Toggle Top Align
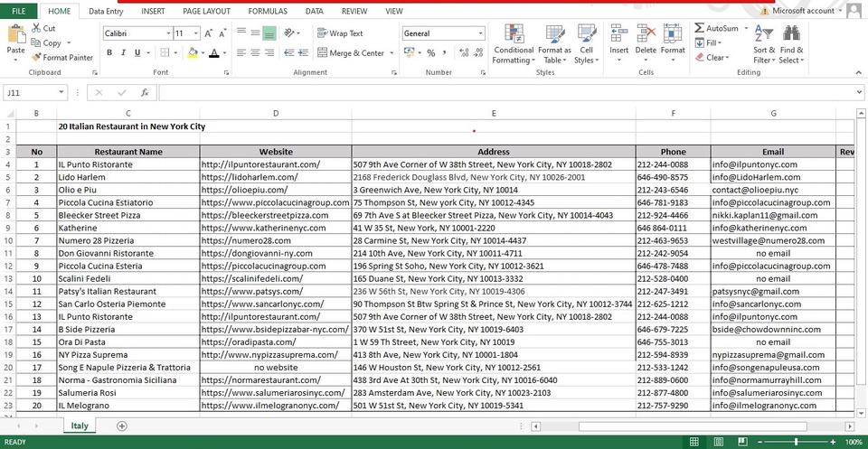868x449 pixels. 241,33
